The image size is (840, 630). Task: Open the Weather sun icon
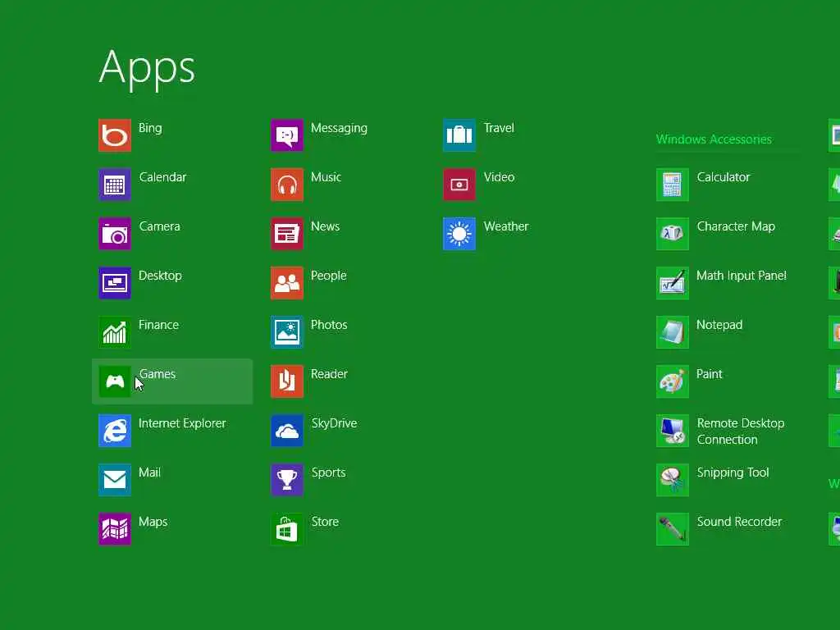tap(459, 234)
